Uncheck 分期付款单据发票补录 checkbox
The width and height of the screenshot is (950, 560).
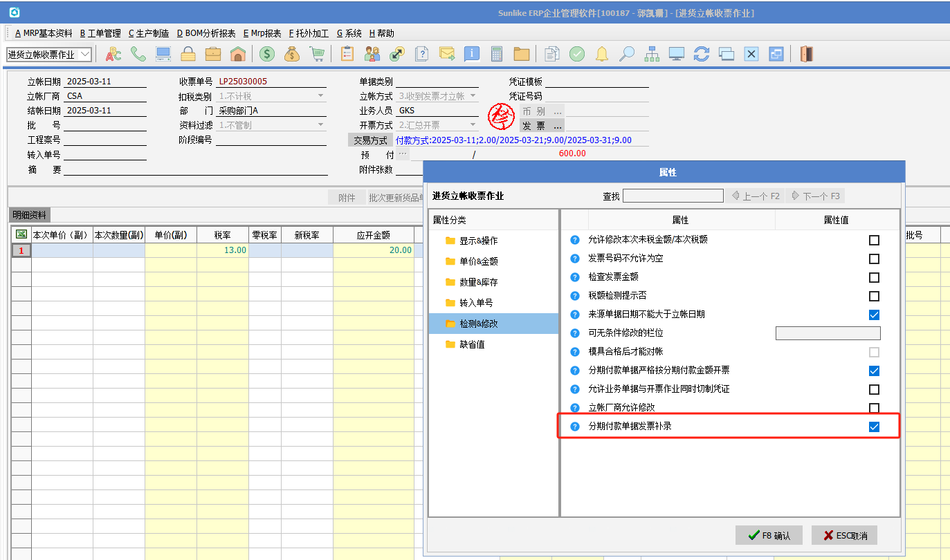874,427
